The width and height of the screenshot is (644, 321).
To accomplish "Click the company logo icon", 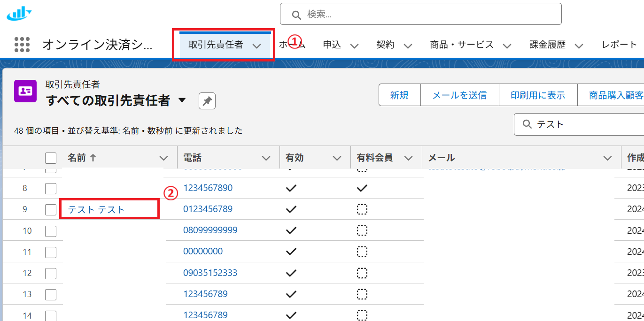I will [x=19, y=14].
